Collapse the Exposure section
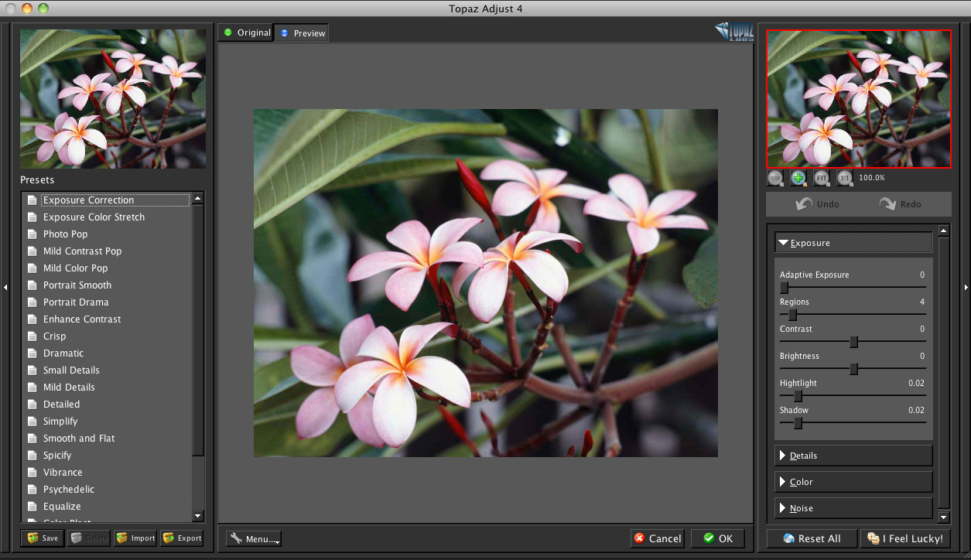Screen dimensions: 971x560 (853, 243)
